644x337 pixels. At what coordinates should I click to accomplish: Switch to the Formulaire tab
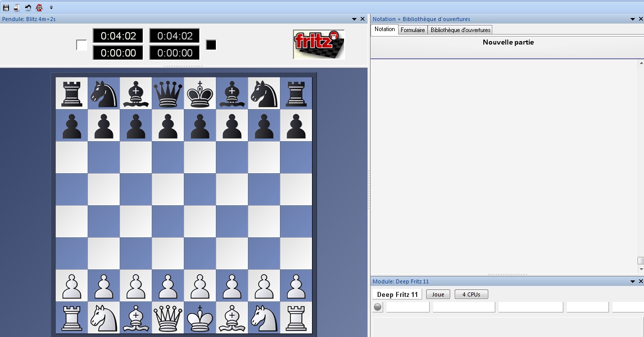tap(413, 30)
